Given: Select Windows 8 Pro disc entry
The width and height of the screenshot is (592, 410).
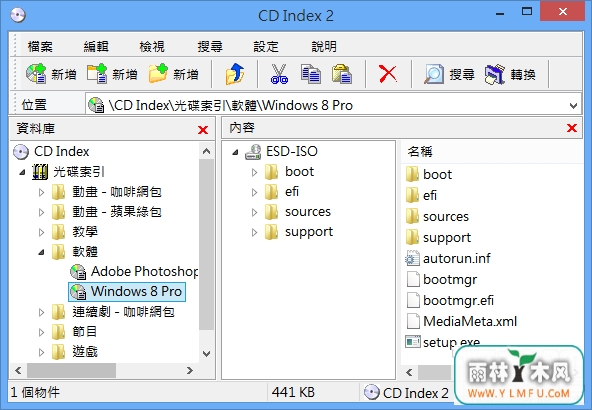Looking at the screenshot, I should (127, 291).
